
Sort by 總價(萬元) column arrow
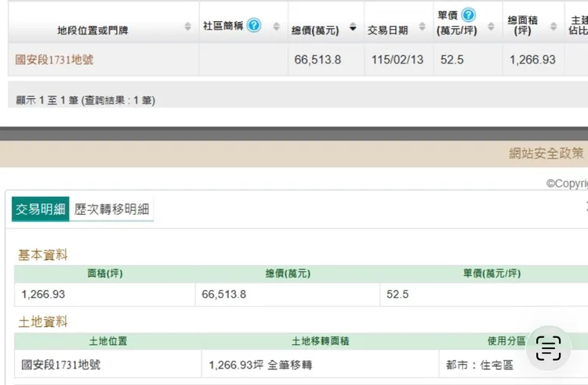tap(353, 27)
